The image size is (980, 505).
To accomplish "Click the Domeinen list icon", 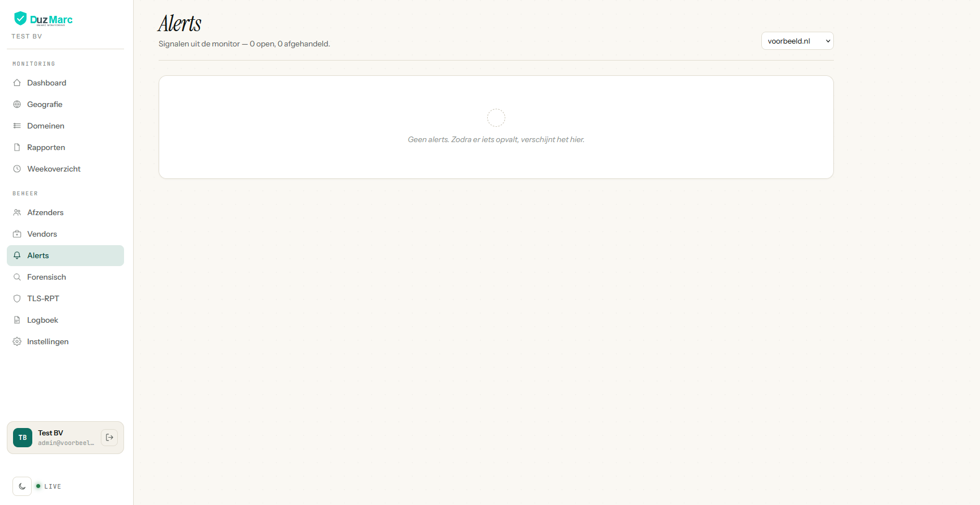I will coord(17,126).
